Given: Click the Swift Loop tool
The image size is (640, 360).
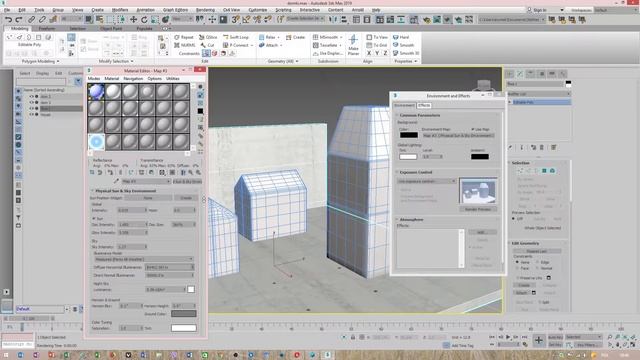Looking at the screenshot, I should 236,37.
